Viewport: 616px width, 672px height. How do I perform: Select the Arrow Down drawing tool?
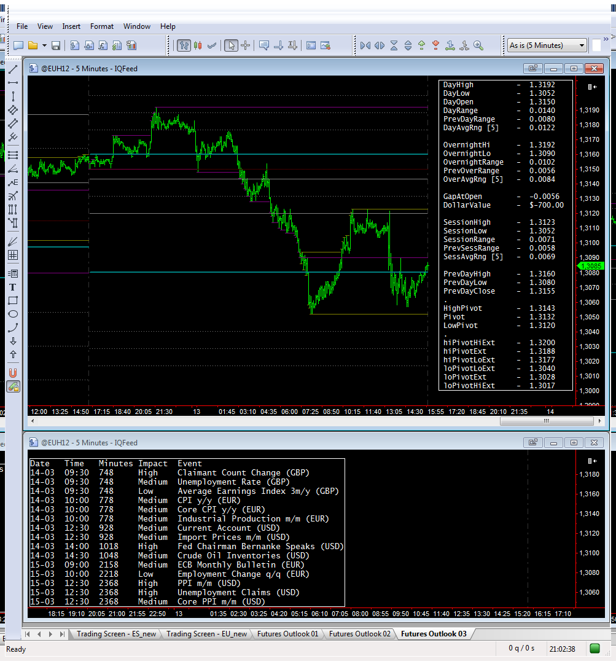(13, 341)
